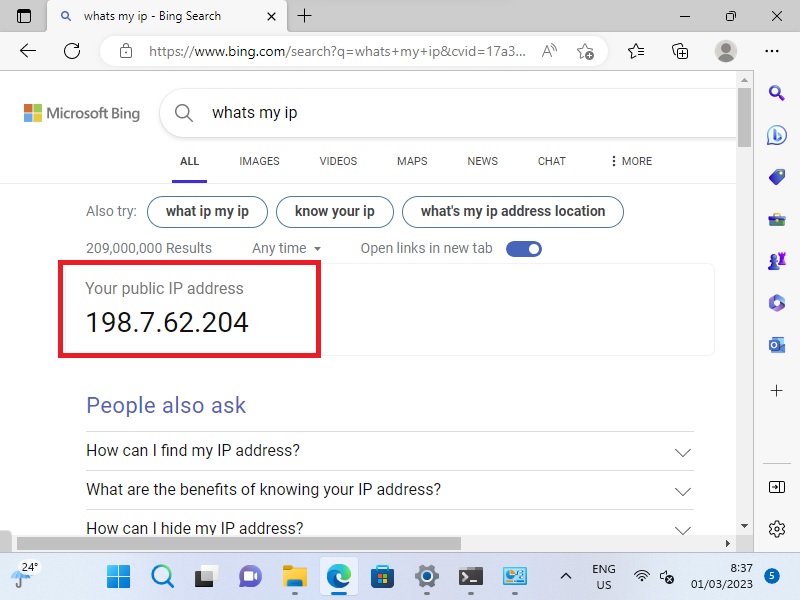
Task: Click the Read aloud icon in address bar
Action: pos(549,51)
